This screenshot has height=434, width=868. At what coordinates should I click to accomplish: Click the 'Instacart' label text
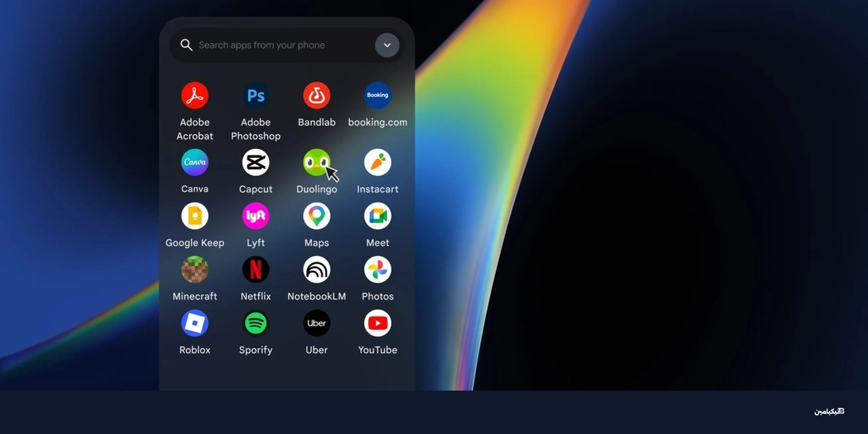point(378,189)
